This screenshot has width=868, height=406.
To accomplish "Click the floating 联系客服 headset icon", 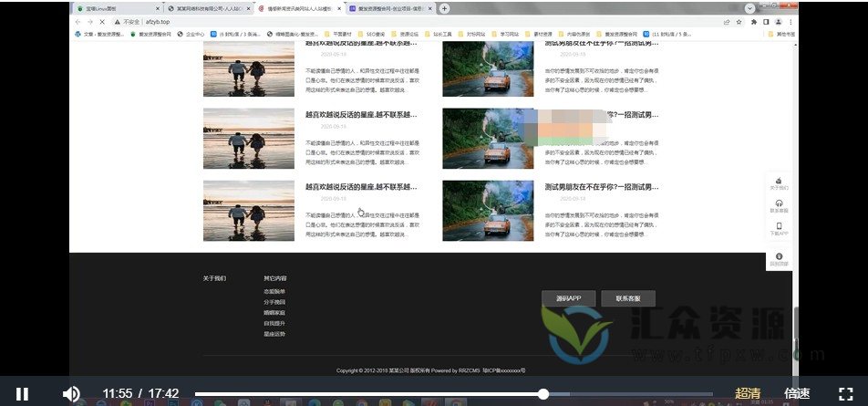I will (779, 206).
